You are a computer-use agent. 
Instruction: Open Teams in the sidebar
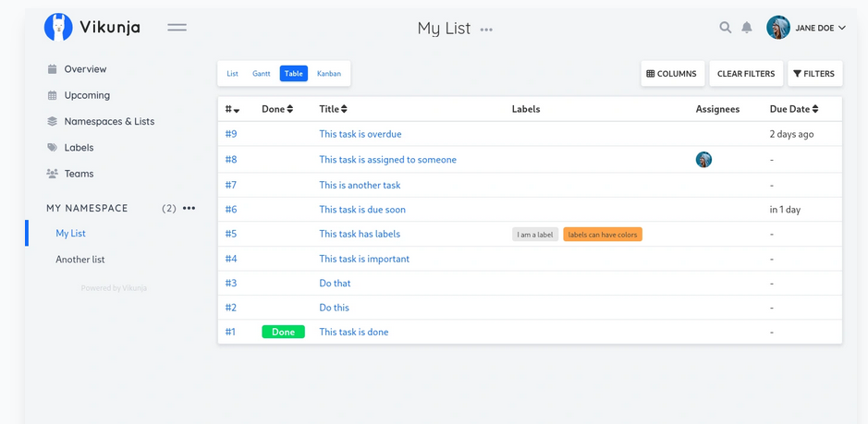coord(79,174)
